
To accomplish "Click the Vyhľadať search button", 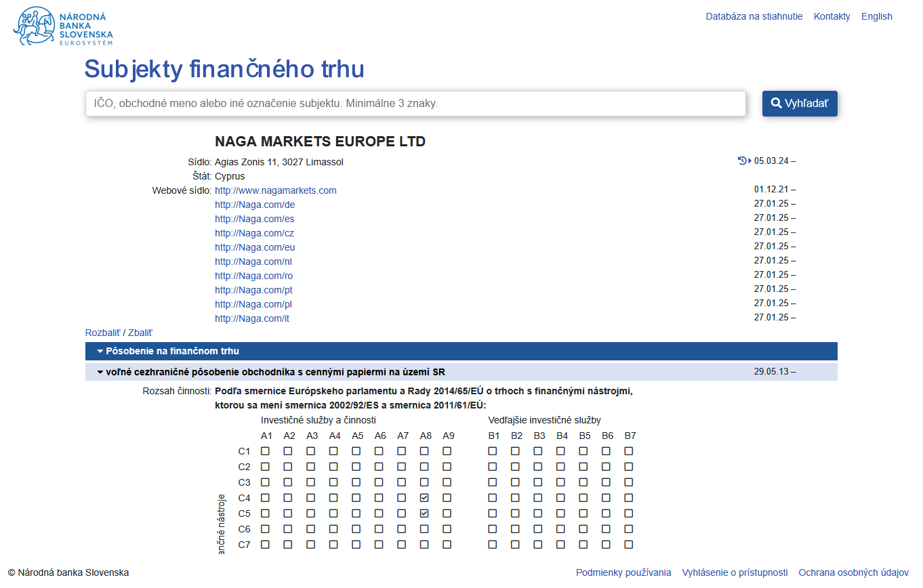I will coord(800,104).
